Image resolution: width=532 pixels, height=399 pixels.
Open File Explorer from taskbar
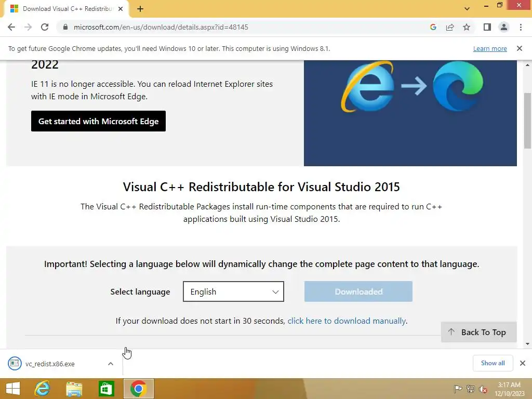tap(74, 389)
